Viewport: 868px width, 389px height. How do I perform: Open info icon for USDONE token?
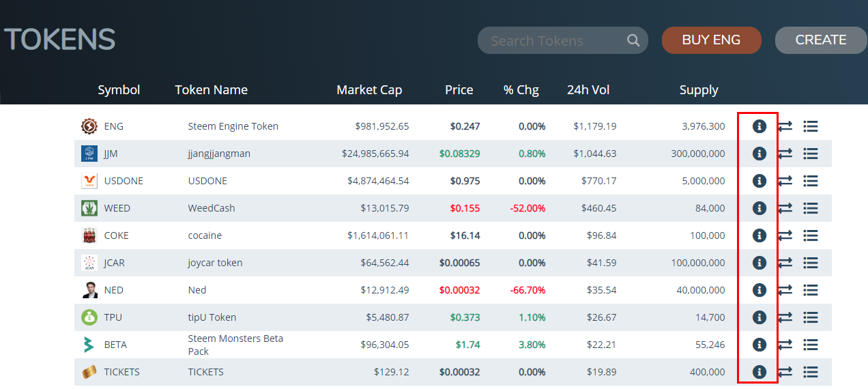[759, 181]
